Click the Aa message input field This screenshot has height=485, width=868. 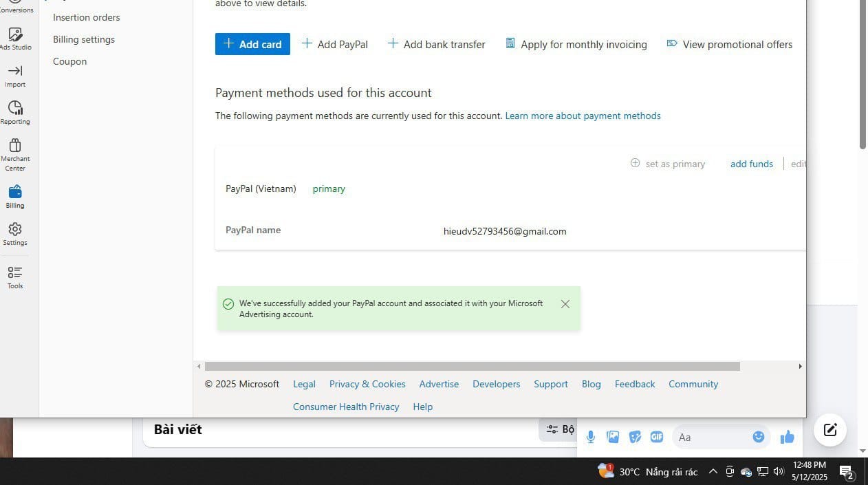(712, 437)
